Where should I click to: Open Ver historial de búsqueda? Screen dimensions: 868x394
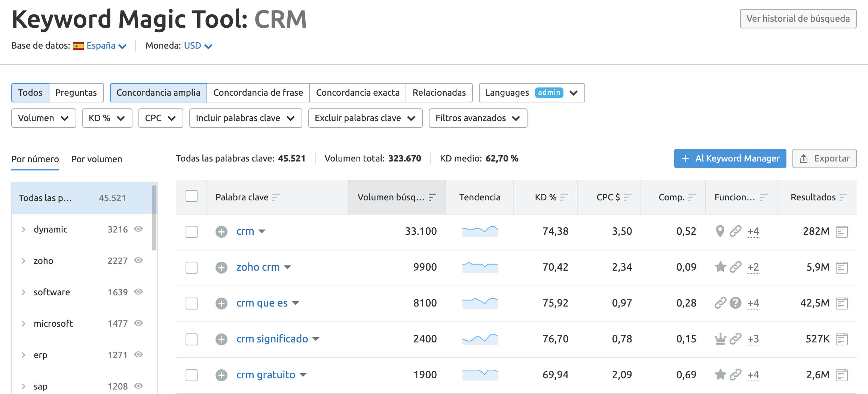tap(798, 19)
